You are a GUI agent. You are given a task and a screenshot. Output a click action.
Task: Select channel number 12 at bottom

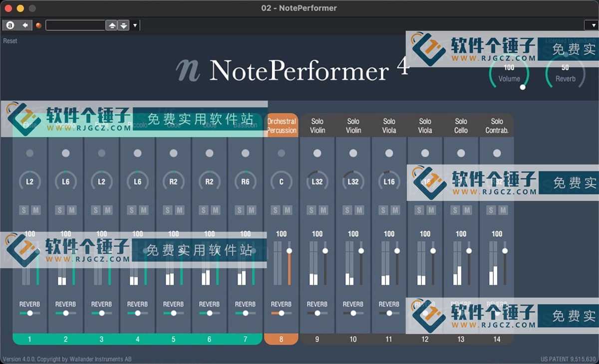point(425,339)
